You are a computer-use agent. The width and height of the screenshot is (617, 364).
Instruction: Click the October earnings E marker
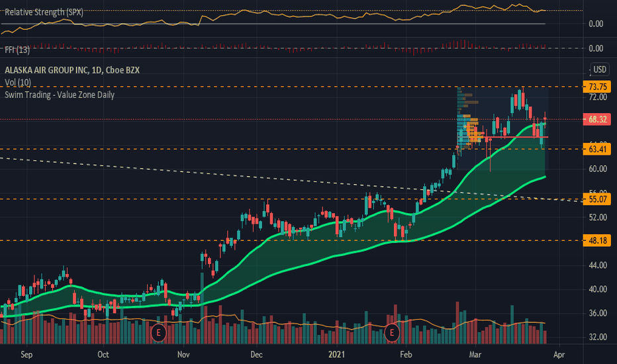pos(159,333)
